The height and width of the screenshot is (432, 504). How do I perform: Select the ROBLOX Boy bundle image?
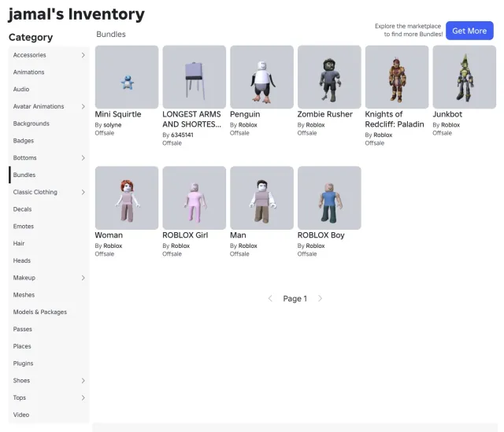click(329, 198)
